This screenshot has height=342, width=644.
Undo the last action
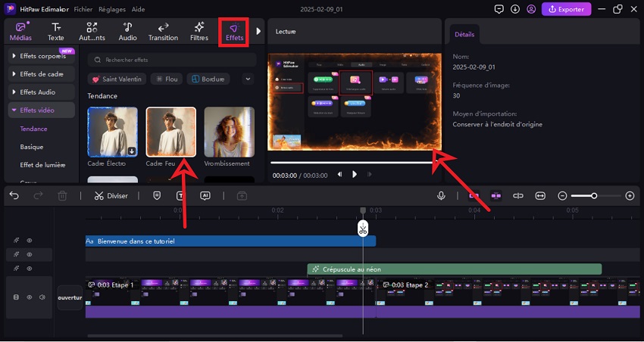point(14,195)
